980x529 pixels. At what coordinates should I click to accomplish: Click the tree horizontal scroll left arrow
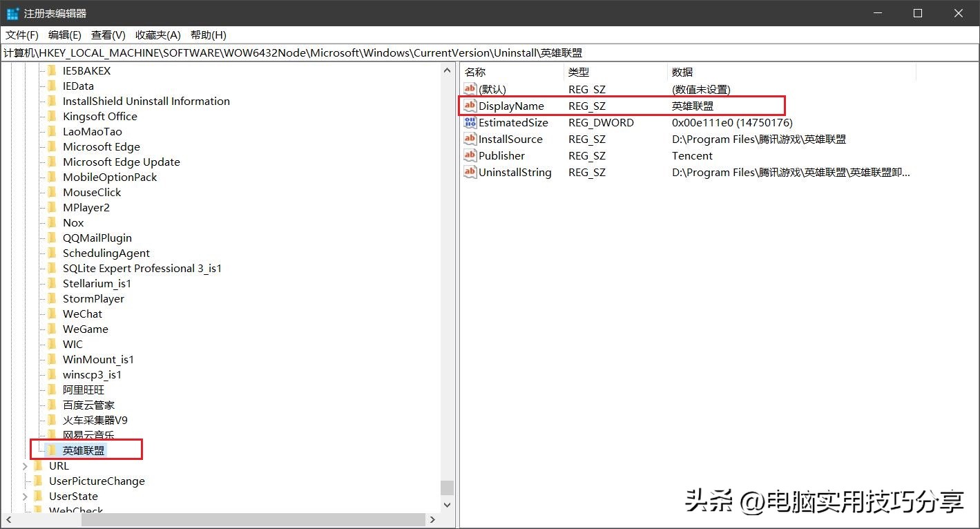pyautogui.click(x=9, y=519)
